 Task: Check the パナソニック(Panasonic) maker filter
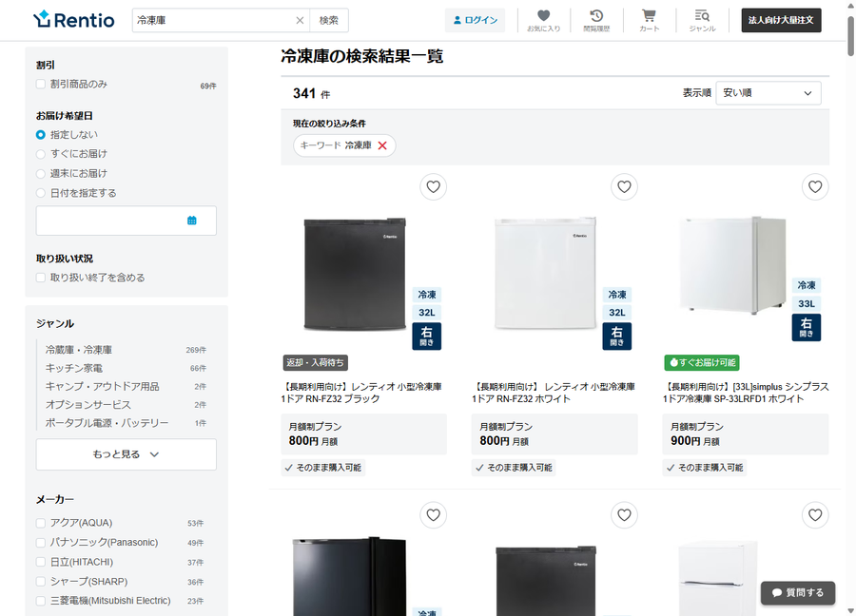click(40, 543)
